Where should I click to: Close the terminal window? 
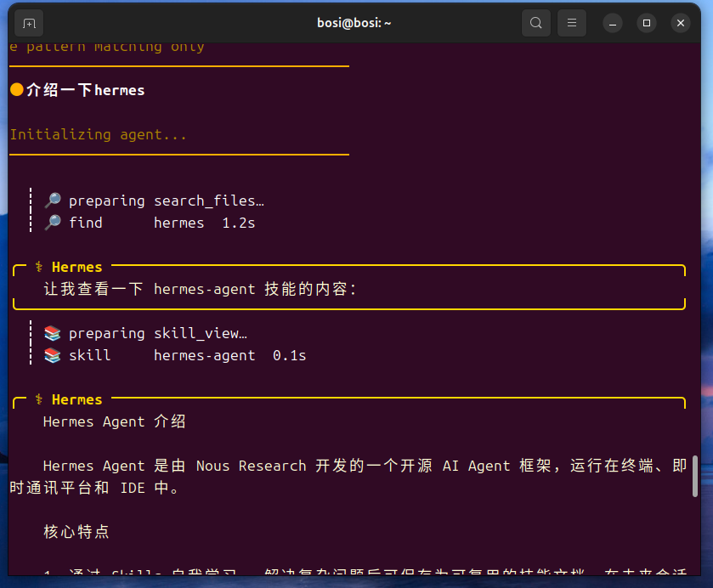680,23
